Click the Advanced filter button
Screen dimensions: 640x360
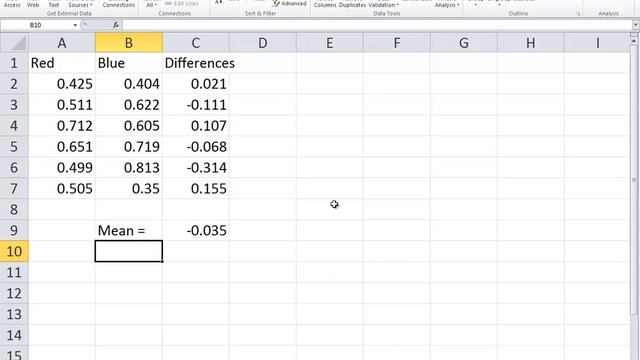click(x=290, y=3)
